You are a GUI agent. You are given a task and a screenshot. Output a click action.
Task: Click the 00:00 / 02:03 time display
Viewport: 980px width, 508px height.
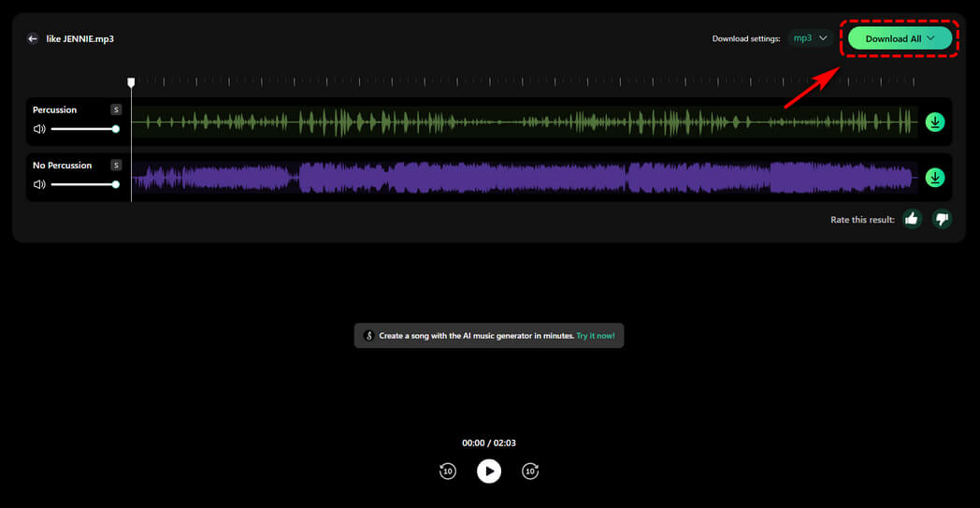pyautogui.click(x=489, y=443)
